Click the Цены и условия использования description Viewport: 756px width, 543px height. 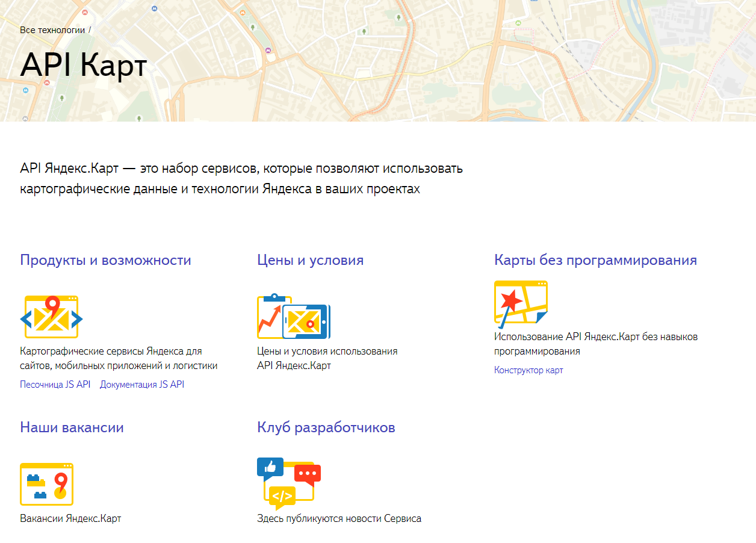(x=327, y=358)
